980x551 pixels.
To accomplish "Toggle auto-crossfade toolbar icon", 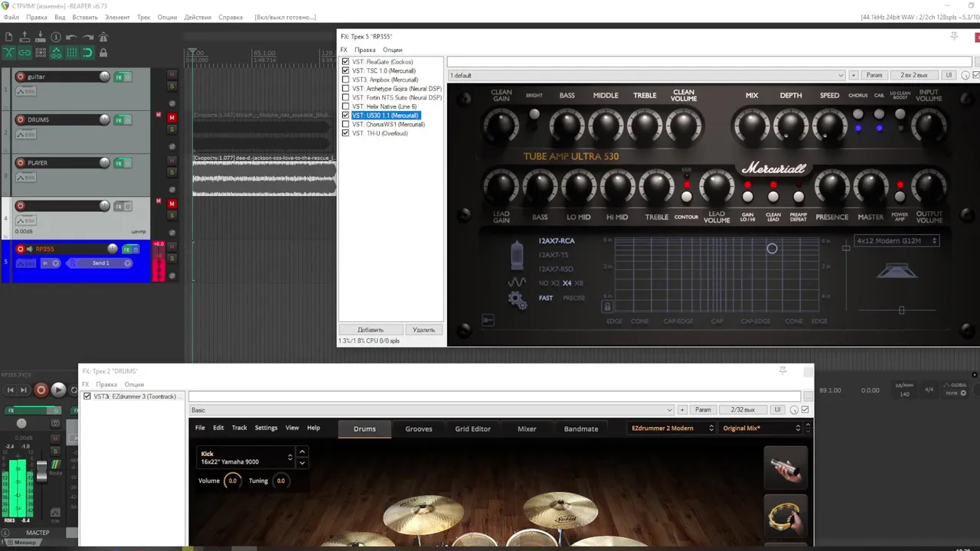I will click(8, 53).
